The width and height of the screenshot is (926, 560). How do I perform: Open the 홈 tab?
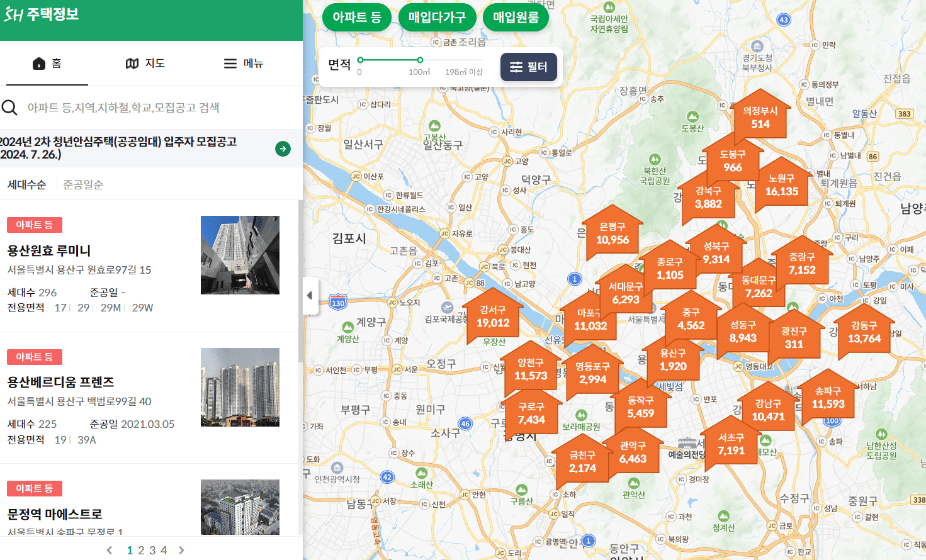[x=47, y=64]
